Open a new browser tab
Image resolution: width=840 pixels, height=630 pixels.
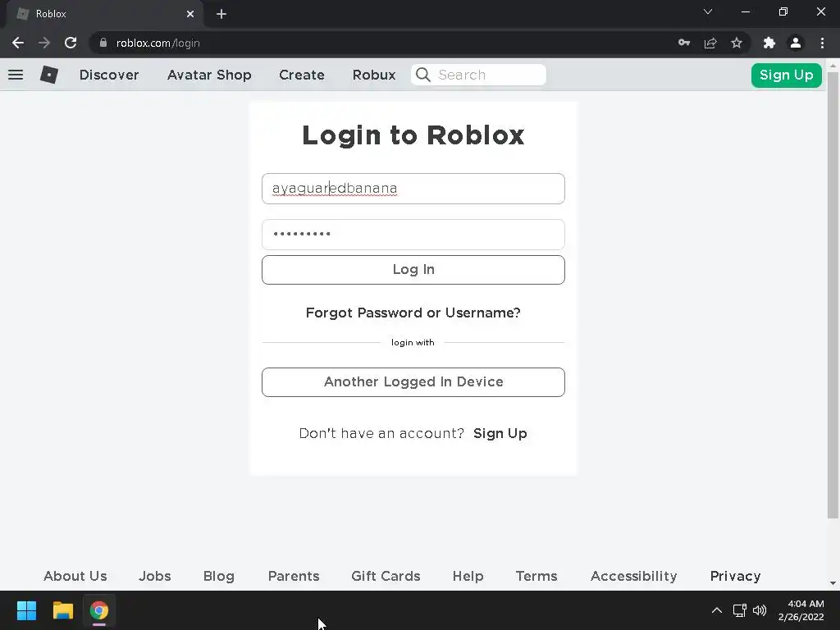[221, 14]
